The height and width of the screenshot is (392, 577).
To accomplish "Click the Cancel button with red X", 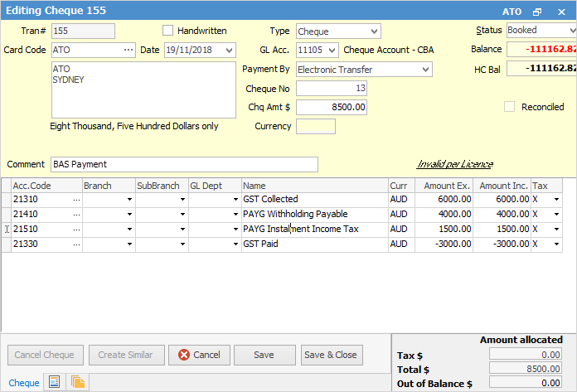I will point(198,355).
